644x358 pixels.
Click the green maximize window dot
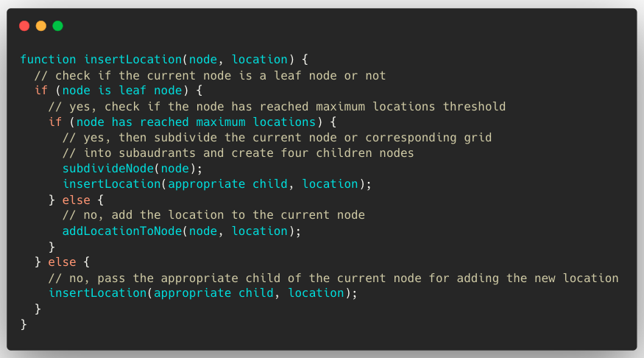pyautogui.click(x=57, y=26)
